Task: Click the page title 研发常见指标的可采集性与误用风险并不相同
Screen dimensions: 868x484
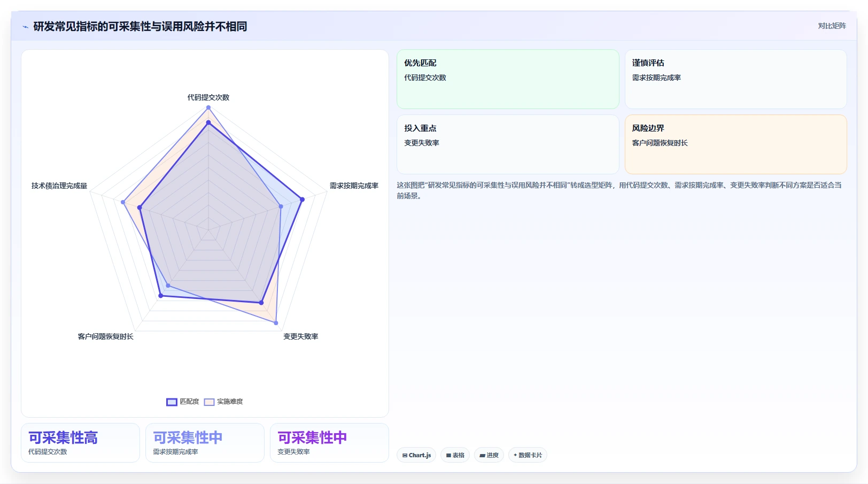Action: click(x=140, y=27)
